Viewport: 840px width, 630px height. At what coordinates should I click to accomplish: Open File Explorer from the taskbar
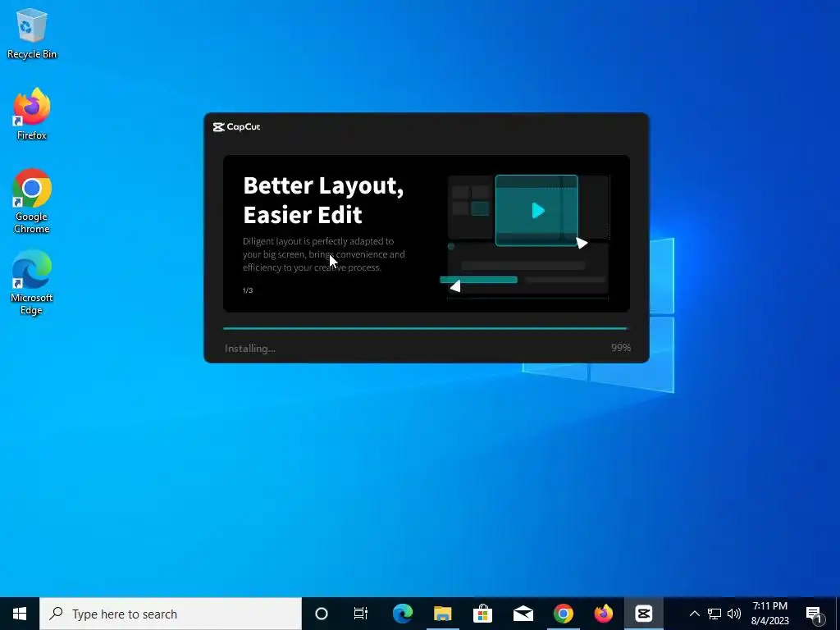[442, 614]
